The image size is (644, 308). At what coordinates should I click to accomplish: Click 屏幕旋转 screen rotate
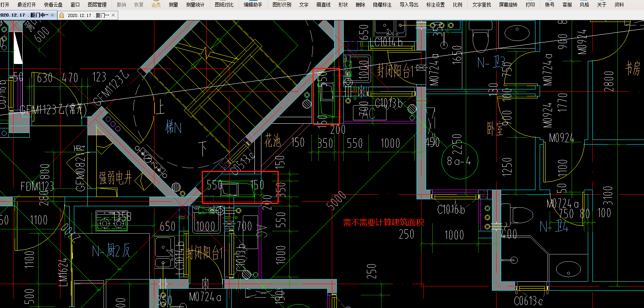tap(508, 5)
